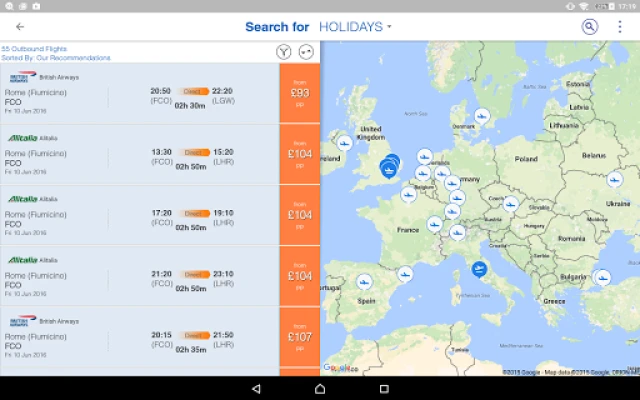This screenshot has height=400, width=640.
Task: Click the Google logo on the map
Action: point(336,368)
